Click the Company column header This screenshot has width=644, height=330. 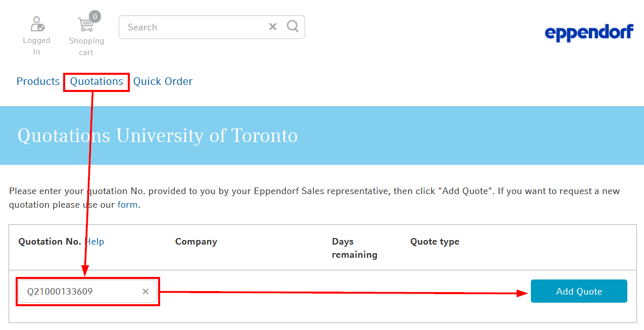click(x=196, y=242)
